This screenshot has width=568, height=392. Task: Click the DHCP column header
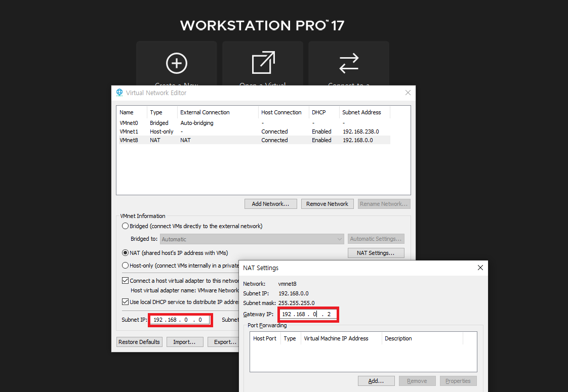tap(324, 112)
